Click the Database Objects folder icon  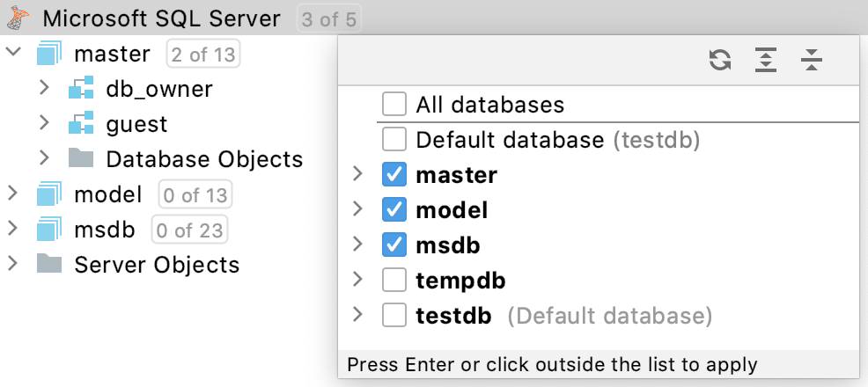pyautogui.click(x=81, y=158)
